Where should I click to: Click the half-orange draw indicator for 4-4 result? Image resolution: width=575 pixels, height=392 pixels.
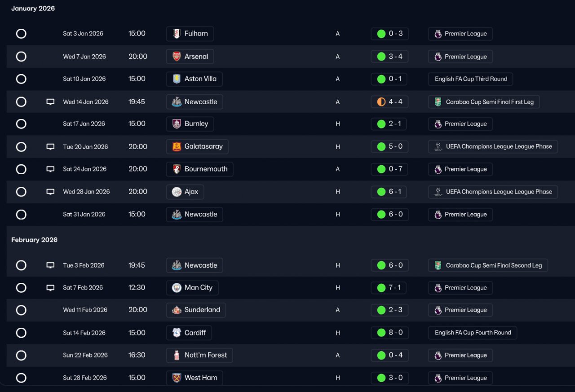click(x=381, y=102)
